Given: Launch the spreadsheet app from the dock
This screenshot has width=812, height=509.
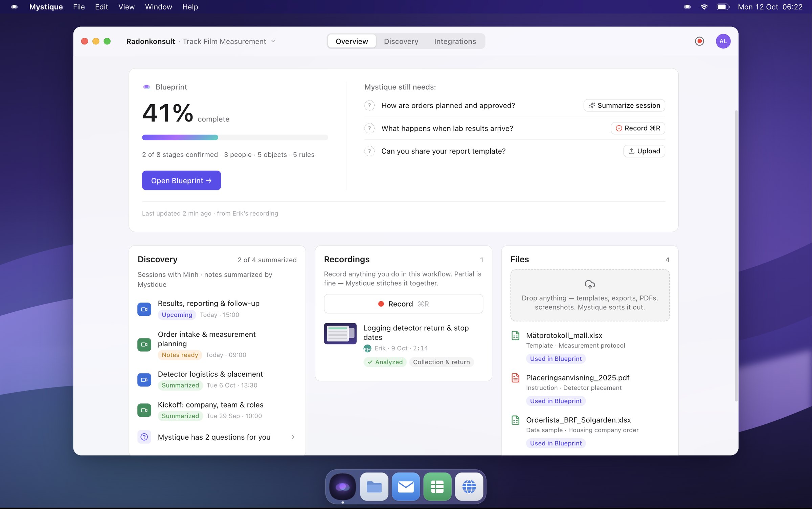Looking at the screenshot, I should pos(437,487).
